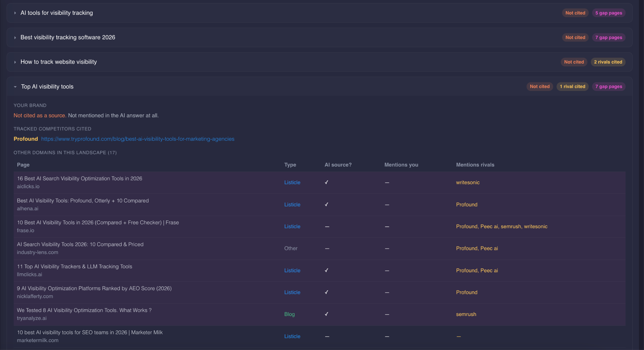
Task: Click AI source checkmark in aiclicks.io row
Action: coord(326,182)
